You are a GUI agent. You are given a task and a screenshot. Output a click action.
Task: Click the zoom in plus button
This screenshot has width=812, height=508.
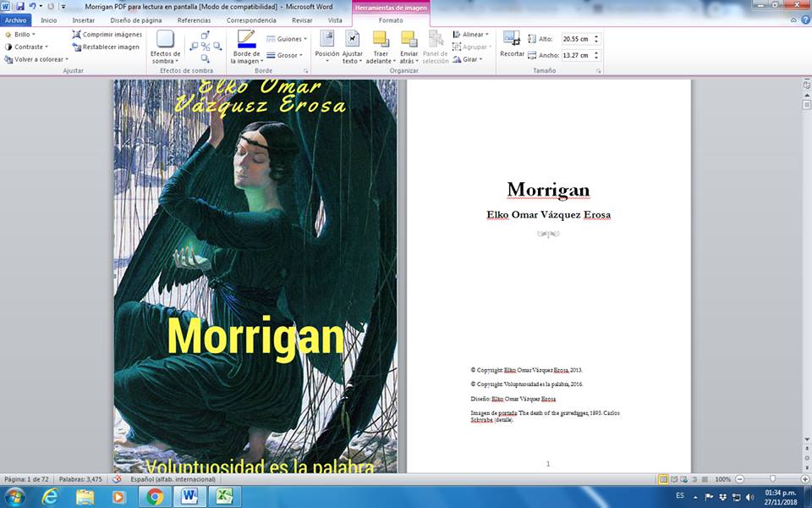(x=804, y=479)
